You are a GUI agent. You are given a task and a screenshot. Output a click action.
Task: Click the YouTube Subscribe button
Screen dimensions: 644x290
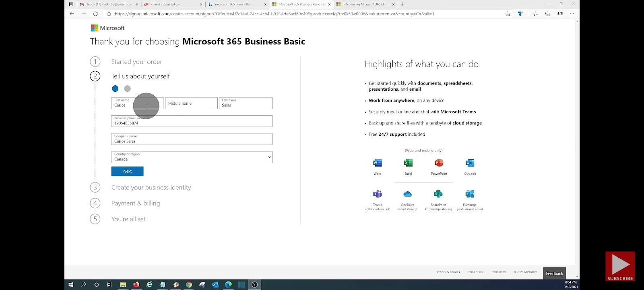pos(620,266)
